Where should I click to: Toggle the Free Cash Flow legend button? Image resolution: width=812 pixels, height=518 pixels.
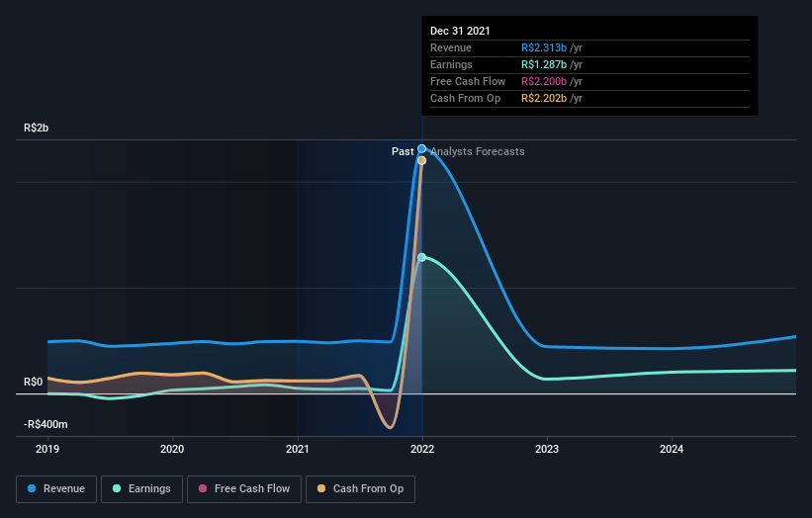244,489
